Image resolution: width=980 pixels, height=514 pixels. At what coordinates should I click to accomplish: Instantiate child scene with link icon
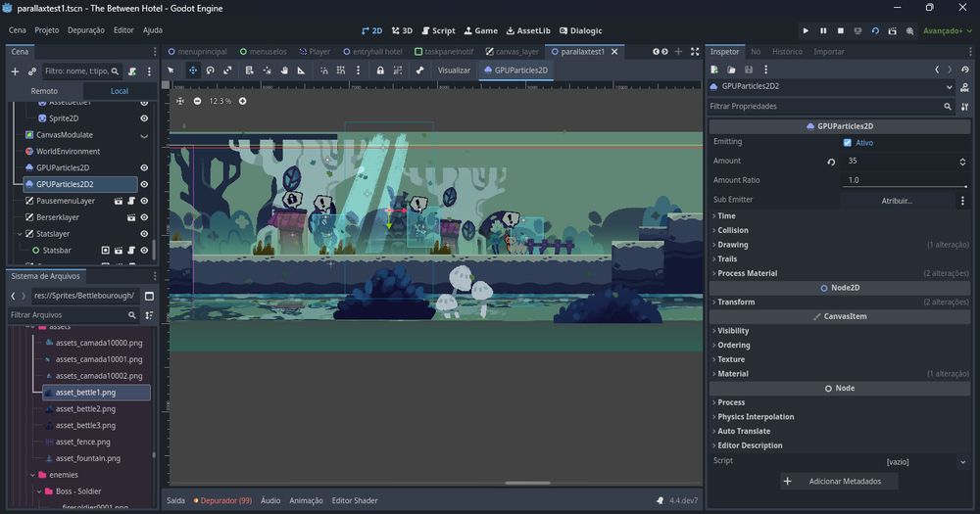pyautogui.click(x=32, y=71)
